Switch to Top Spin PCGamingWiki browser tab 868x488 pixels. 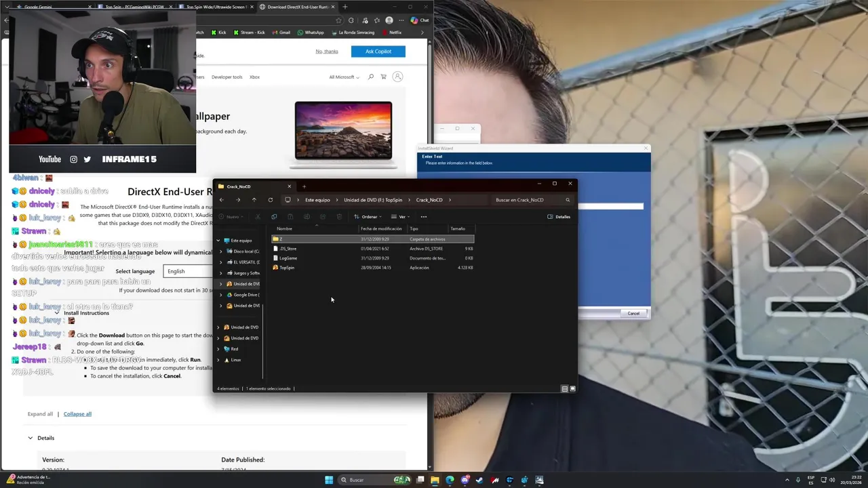(136, 7)
